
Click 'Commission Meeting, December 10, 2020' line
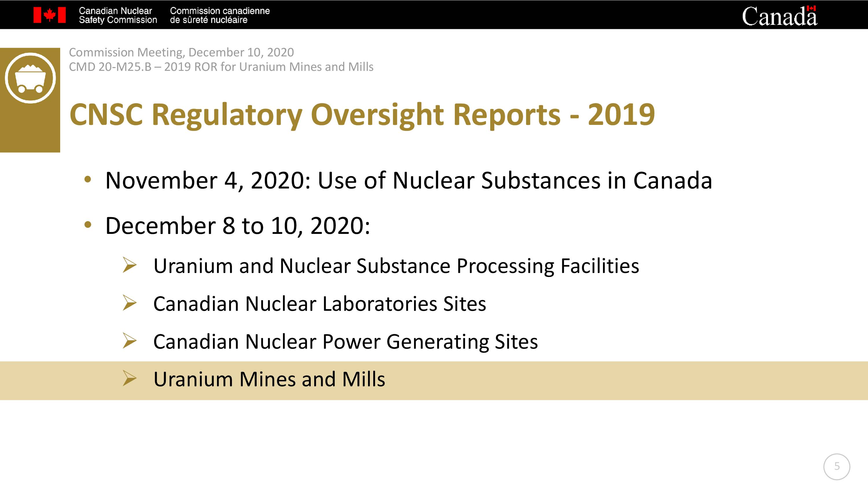pos(181,53)
